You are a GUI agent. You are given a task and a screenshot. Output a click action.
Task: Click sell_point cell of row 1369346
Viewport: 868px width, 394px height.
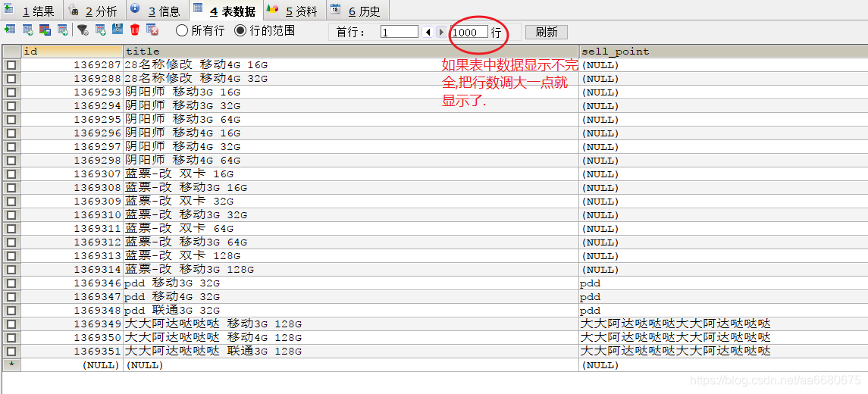pos(723,283)
